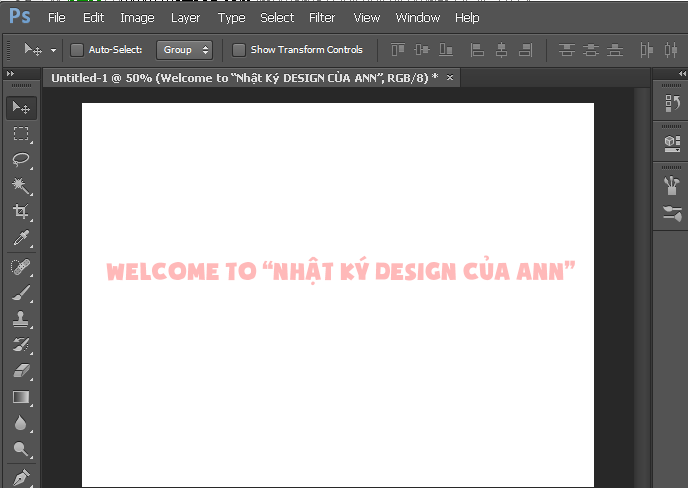The width and height of the screenshot is (688, 488).
Task: Select the Clone Stamp tool
Action: tap(21, 319)
